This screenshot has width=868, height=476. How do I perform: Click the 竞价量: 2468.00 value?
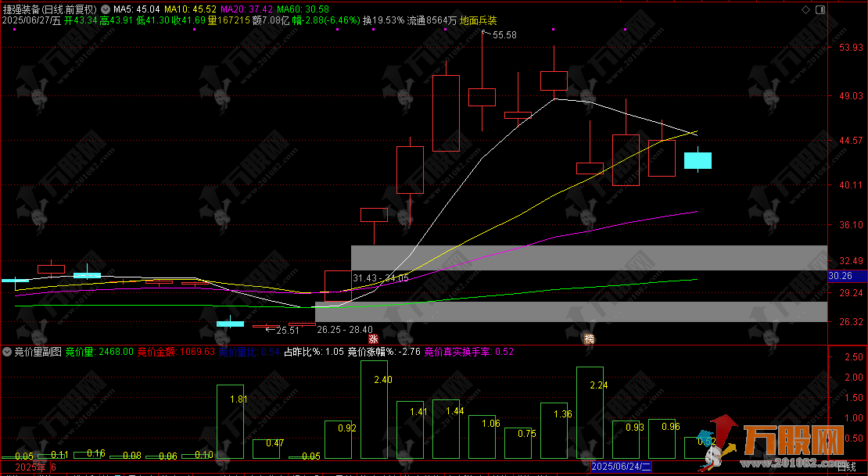99,352
